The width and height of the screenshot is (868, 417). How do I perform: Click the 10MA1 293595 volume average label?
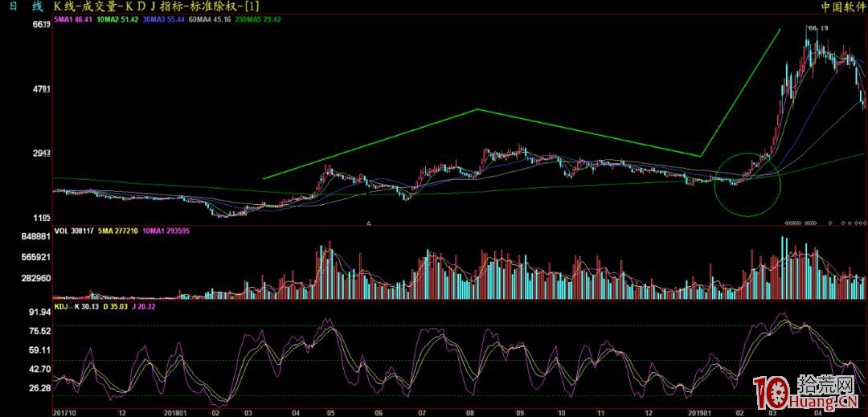point(166,232)
